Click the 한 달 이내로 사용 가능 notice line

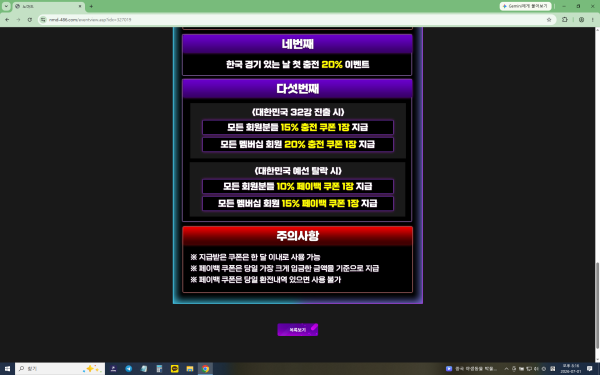tap(255, 257)
